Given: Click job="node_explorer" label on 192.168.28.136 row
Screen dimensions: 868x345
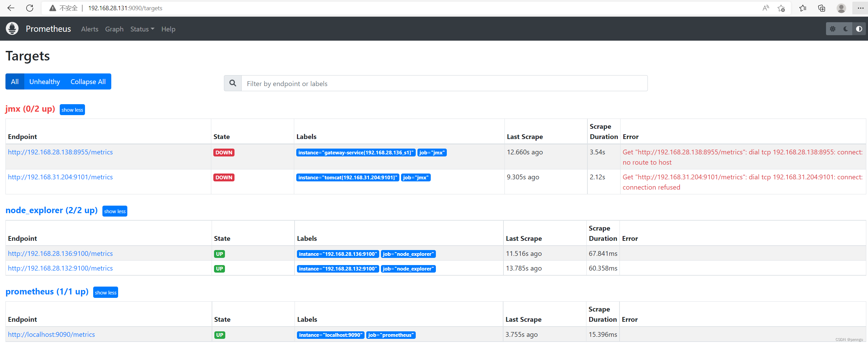Looking at the screenshot, I should [x=408, y=254].
